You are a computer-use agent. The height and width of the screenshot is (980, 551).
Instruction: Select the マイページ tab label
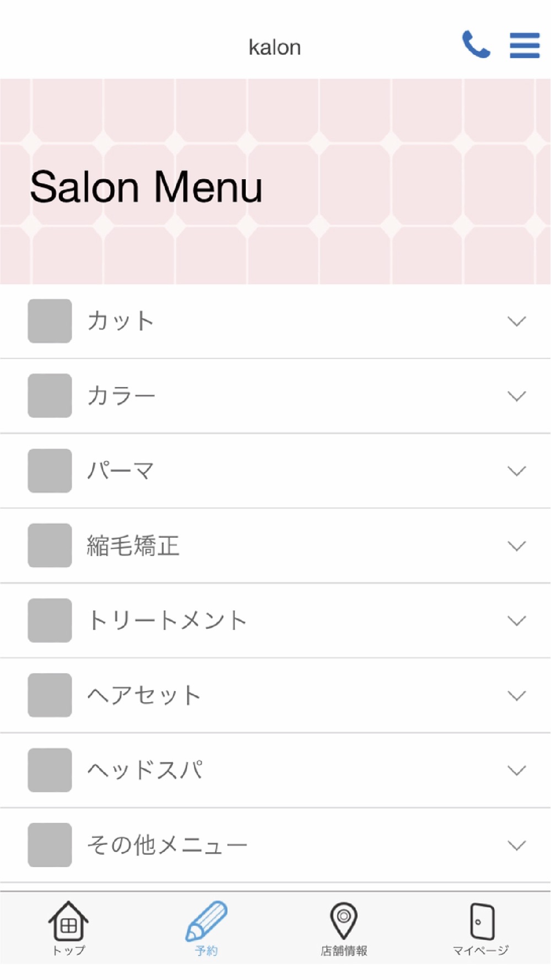tap(480, 951)
